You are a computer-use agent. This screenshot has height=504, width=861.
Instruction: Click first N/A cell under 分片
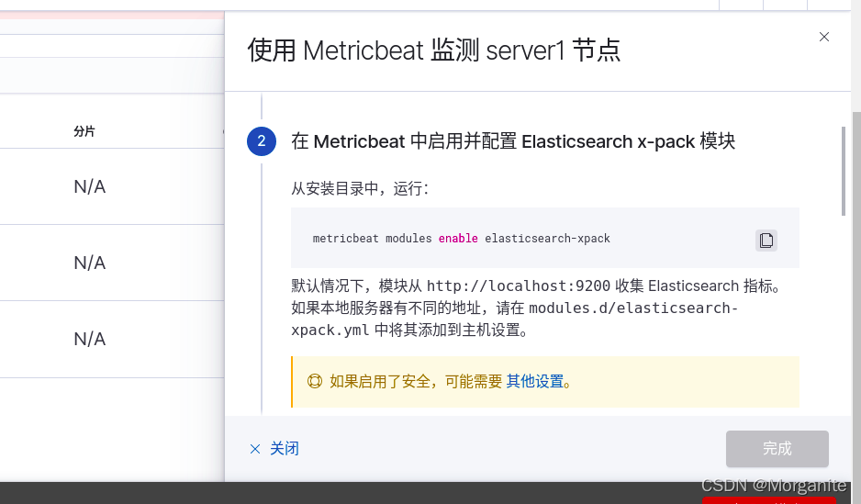point(90,186)
